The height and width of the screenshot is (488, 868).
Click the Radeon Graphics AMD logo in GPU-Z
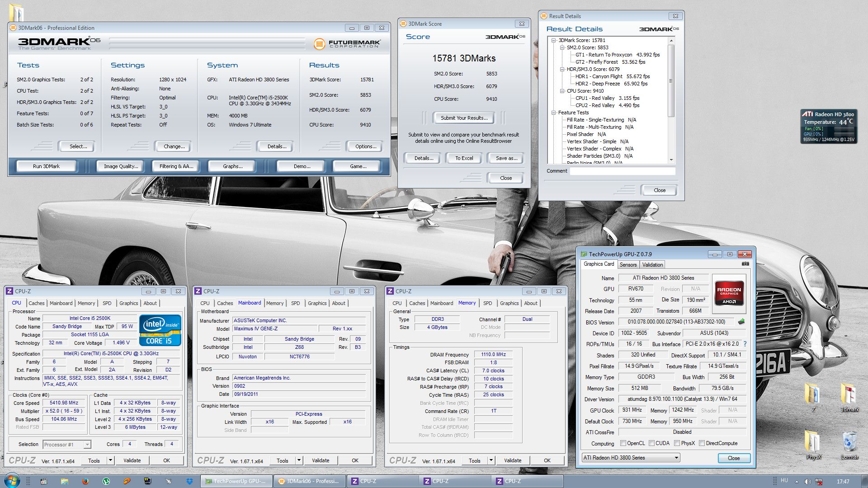(x=729, y=293)
